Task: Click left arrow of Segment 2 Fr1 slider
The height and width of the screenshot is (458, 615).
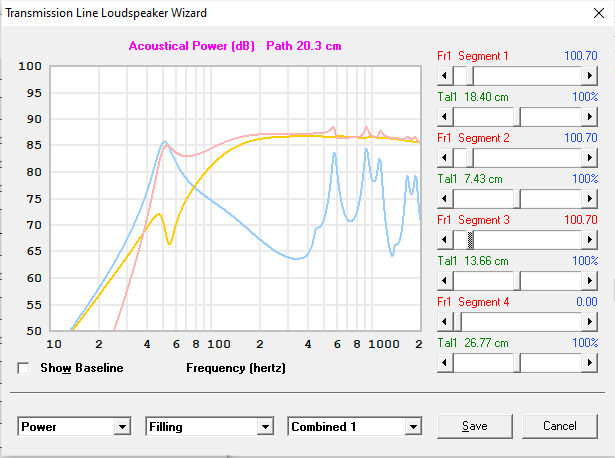Action: pyautogui.click(x=445, y=158)
